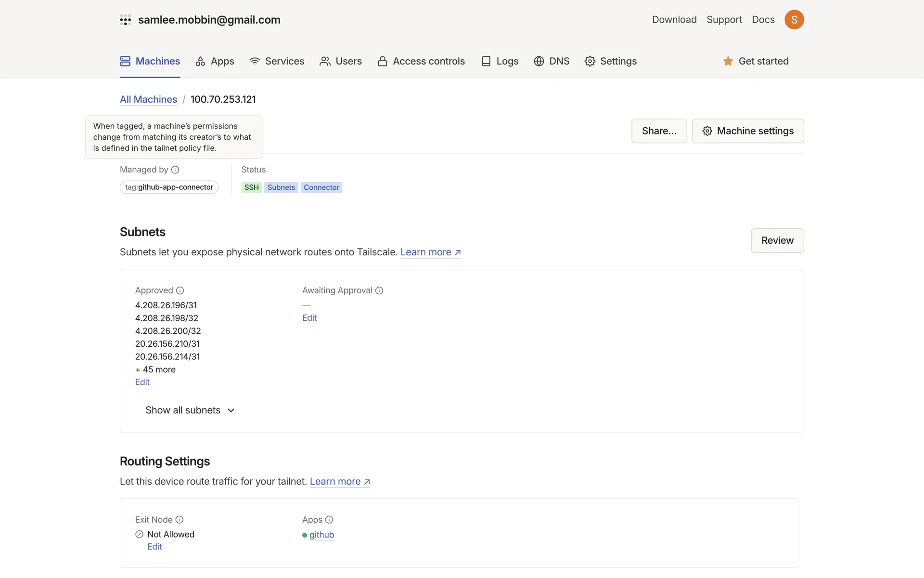
Task: Click the orange S user avatar
Action: pos(794,20)
